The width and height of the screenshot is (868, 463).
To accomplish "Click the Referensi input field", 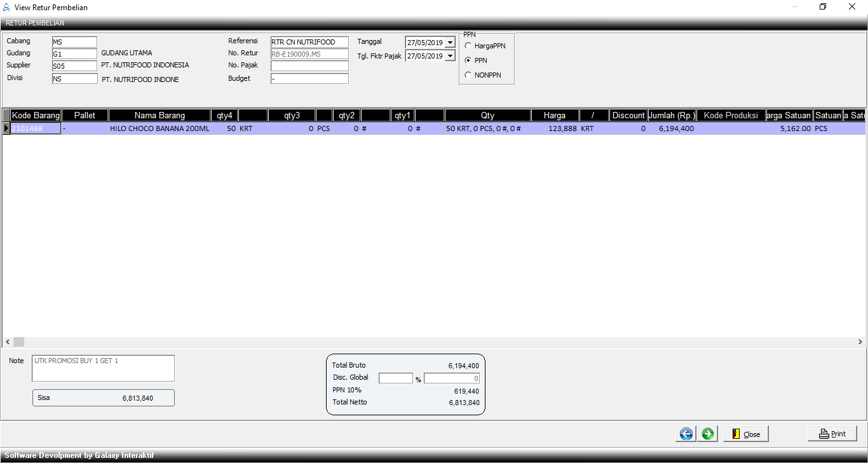I will 309,43.
